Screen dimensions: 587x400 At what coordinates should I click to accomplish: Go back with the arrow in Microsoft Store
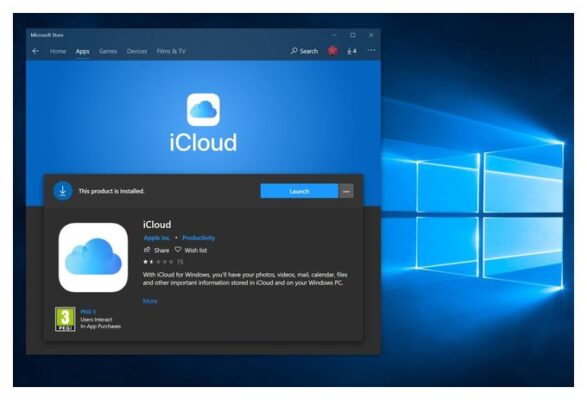point(36,51)
